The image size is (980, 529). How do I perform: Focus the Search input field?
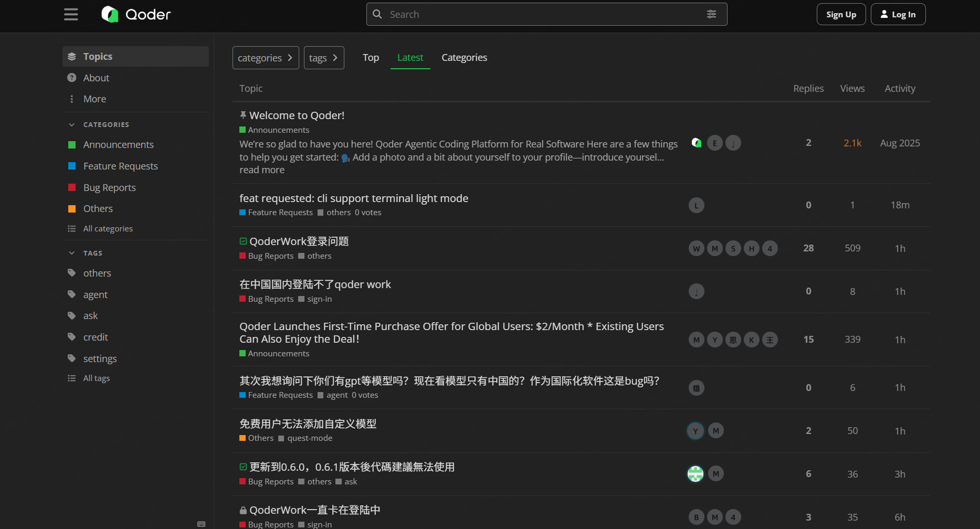pyautogui.click(x=546, y=14)
